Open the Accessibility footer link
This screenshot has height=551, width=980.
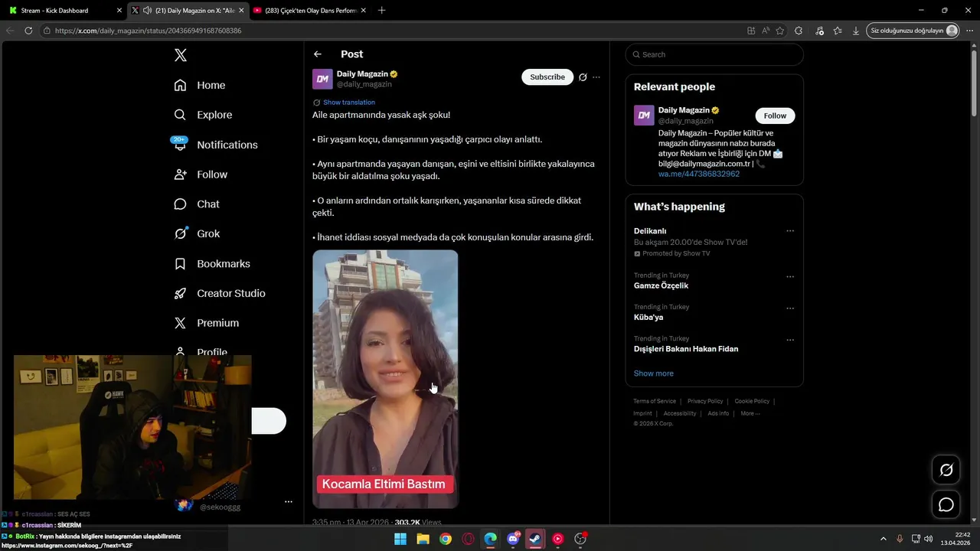[x=680, y=413]
